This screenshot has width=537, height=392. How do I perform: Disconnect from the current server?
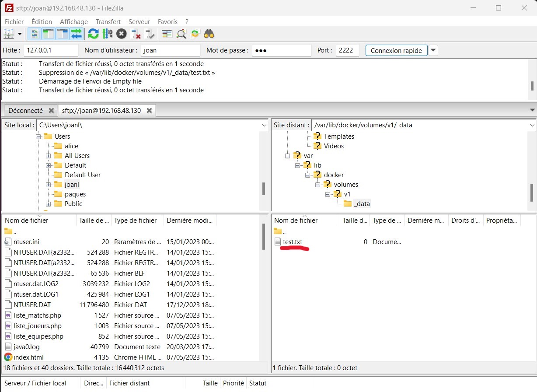(136, 34)
